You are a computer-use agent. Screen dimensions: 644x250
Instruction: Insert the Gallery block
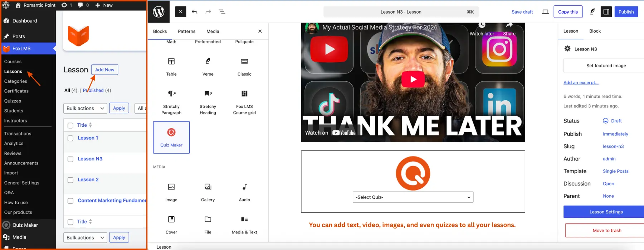[208, 192]
